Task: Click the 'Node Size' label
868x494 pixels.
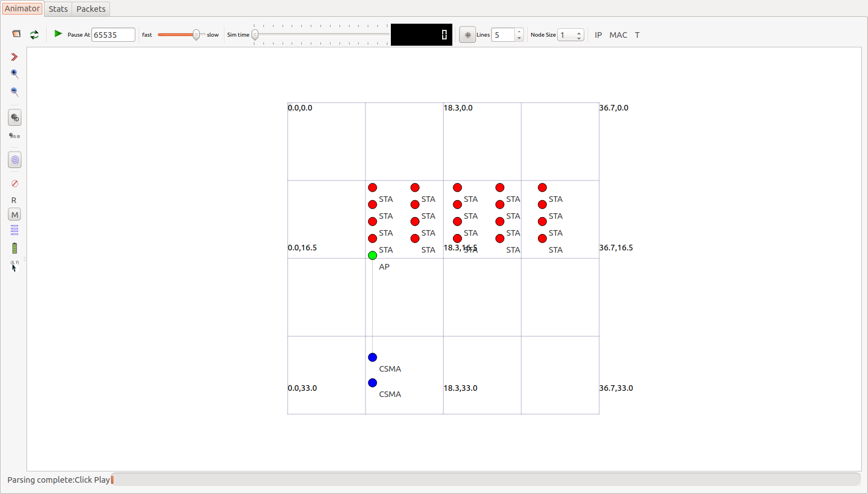Action: pyautogui.click(x=543, y=35)
